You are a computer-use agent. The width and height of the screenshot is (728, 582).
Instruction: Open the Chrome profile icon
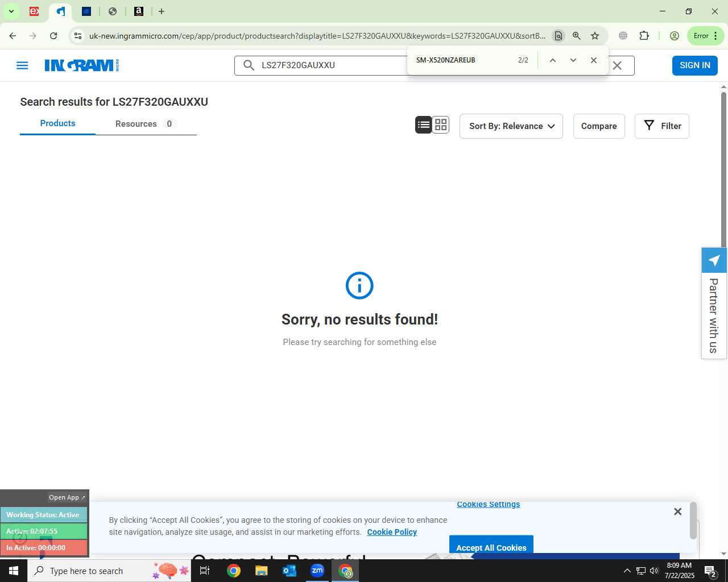point(675,36)
